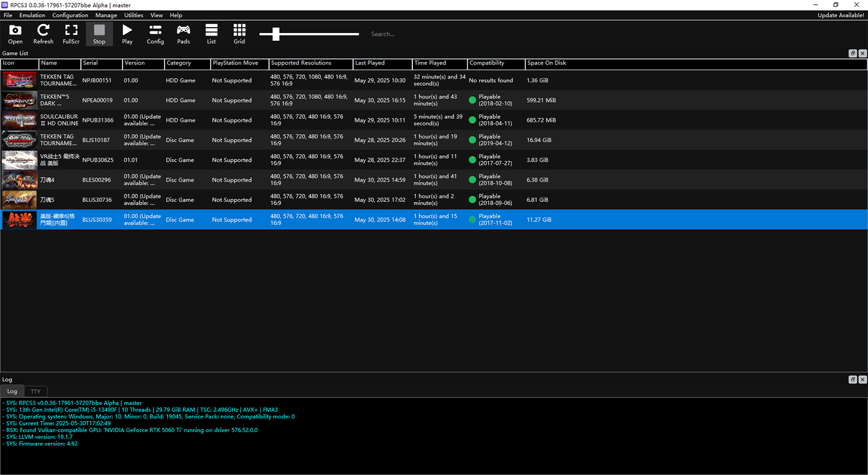Toggle fullscreen with FullScr icon
Screen dimensions: 868x475
pos(71,34)
